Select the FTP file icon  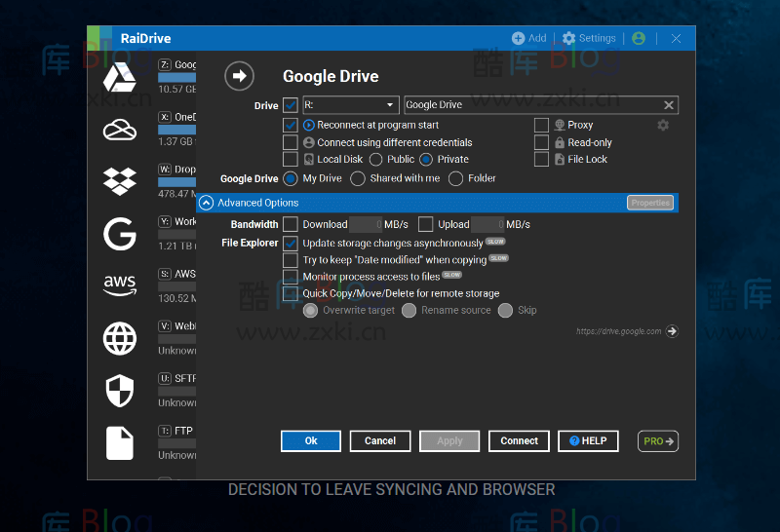point(120,442)
